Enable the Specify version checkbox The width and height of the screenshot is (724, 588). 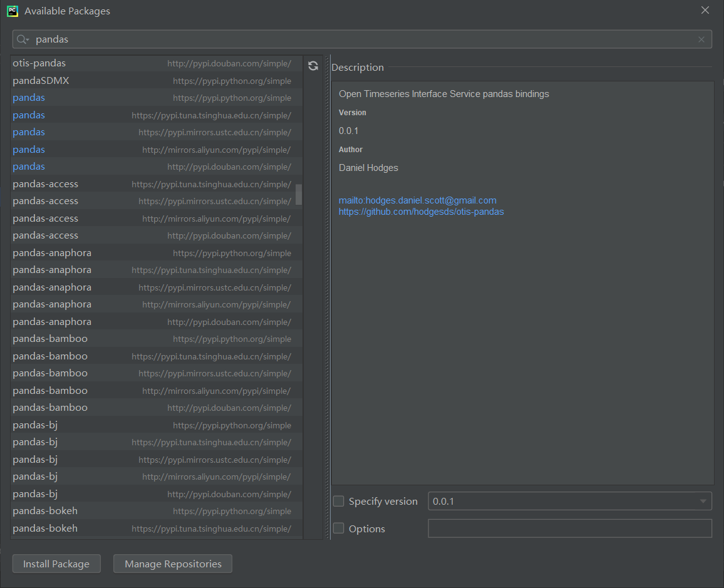[x=338, y=501]
